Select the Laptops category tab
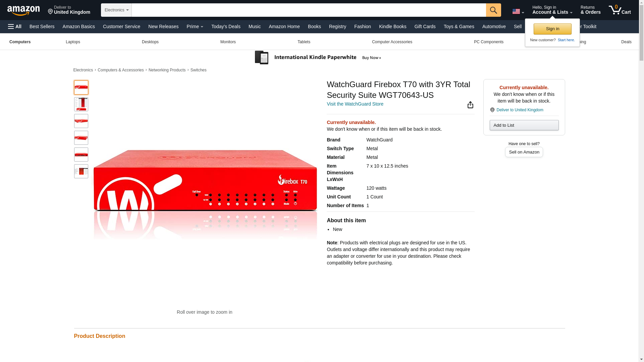The height and width of the screenshot is (362, 644). tap(73, 42)
